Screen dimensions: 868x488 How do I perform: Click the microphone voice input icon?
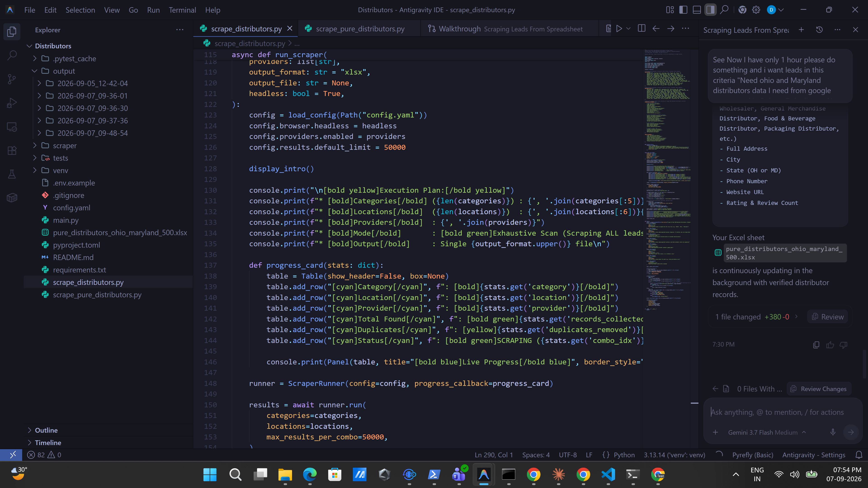pyautogui.click(x=833, y=432)
